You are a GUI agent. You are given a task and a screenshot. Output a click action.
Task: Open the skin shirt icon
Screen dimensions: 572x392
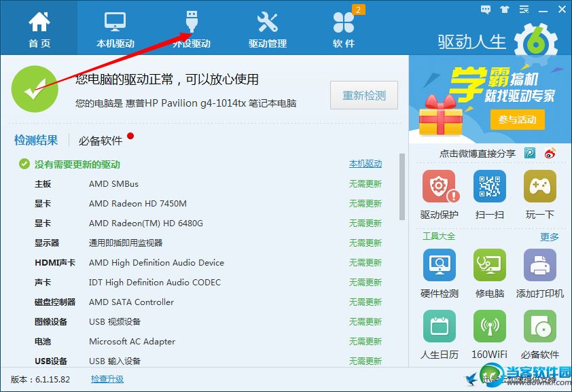(x=505, y=10)
